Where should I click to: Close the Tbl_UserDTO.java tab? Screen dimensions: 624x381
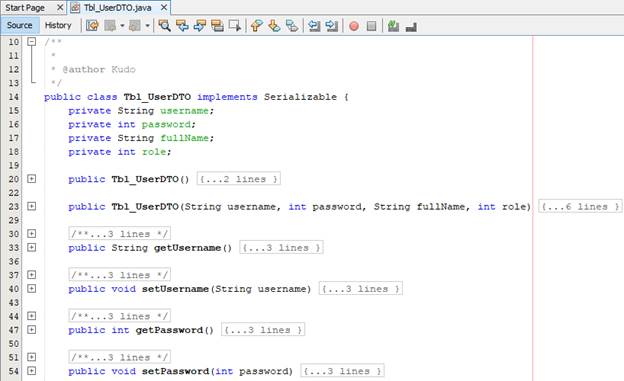click(x=164, y=8)
